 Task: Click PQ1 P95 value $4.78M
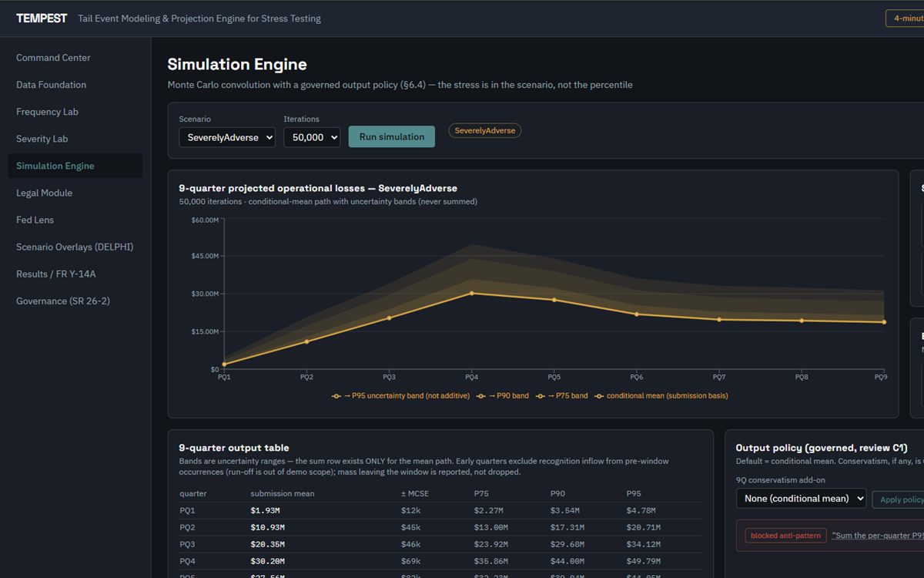641,510
